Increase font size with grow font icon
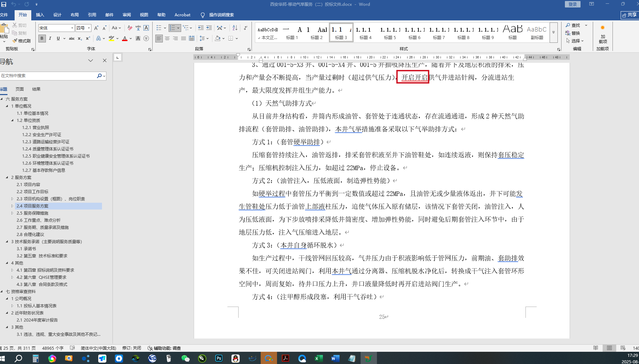This screenshot has width=639, height=364. click(x=96, y=28)
